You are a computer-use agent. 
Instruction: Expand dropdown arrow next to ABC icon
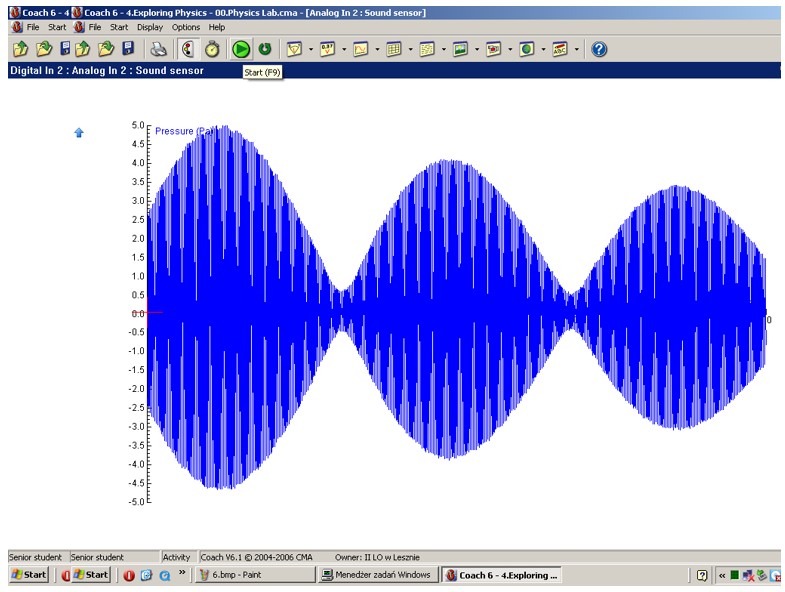576,48
